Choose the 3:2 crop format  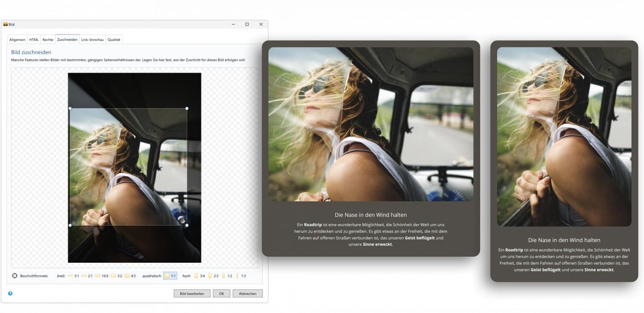pos(116,276)
